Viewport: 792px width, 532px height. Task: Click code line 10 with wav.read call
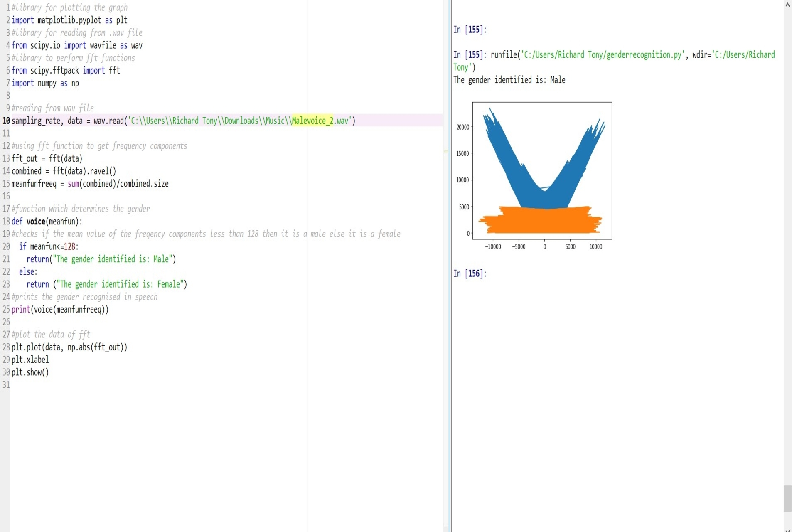tap(183, 121)
